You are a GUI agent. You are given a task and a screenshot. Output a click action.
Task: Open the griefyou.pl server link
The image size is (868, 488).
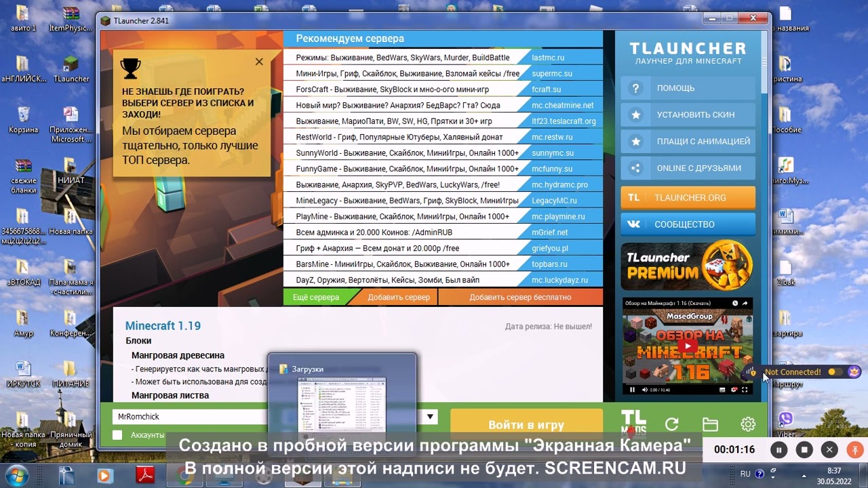point(550,248)
